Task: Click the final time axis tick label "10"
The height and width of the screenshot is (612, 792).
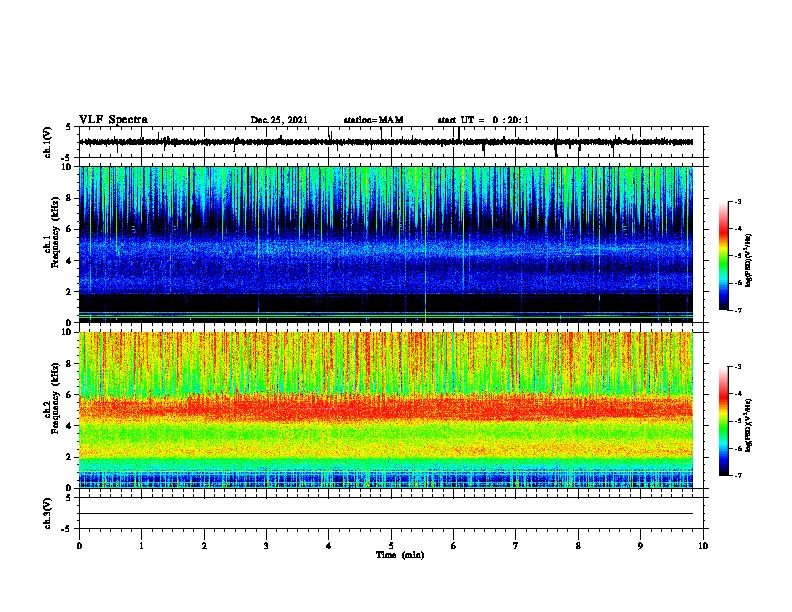Action: coord(703,545)
